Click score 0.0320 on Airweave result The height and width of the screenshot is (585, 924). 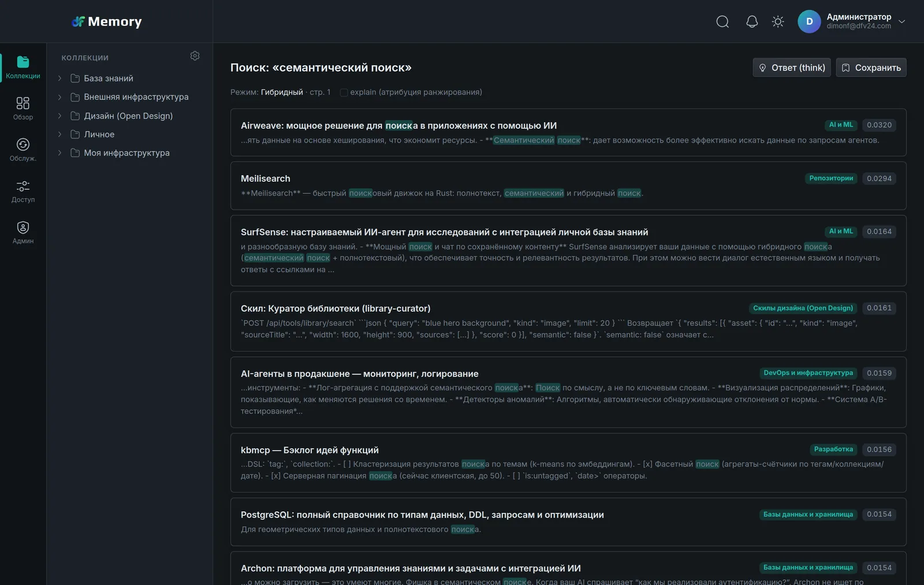879,125
